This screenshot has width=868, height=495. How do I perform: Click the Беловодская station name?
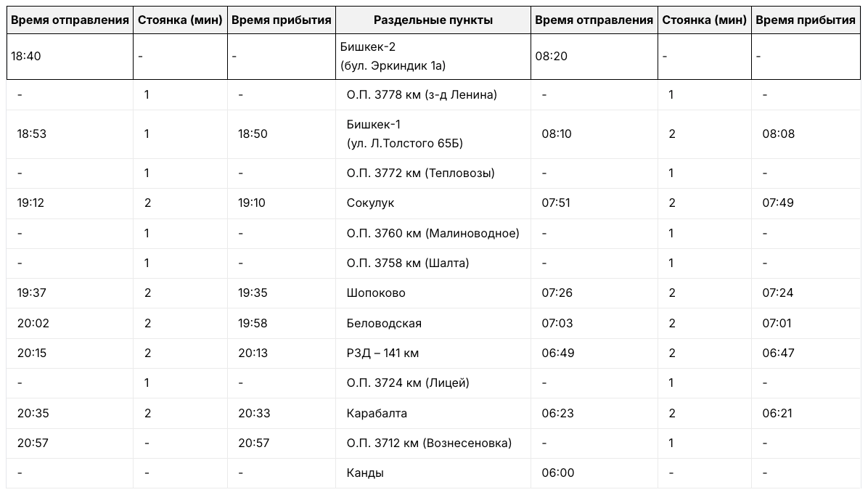pos(384,323)
